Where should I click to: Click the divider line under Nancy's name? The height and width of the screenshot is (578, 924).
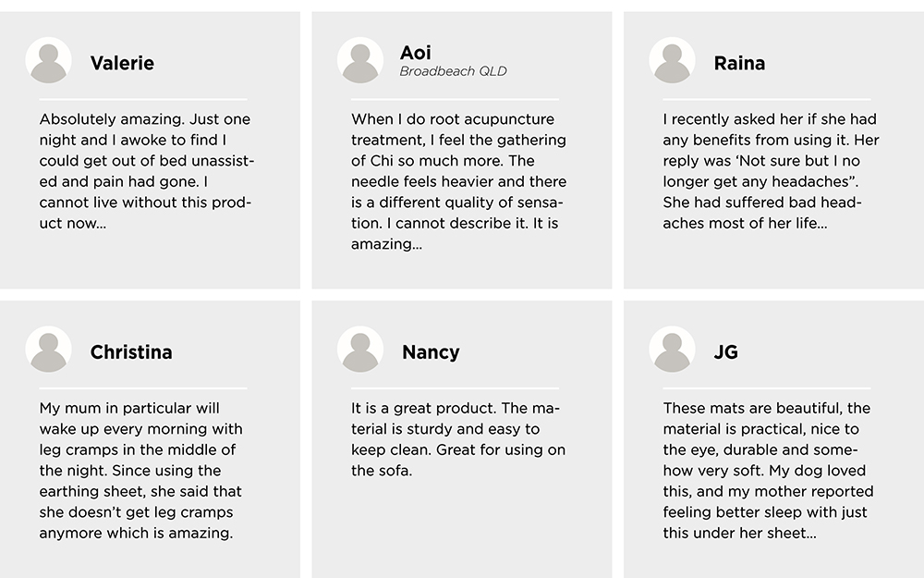click(x=455, y=388)
